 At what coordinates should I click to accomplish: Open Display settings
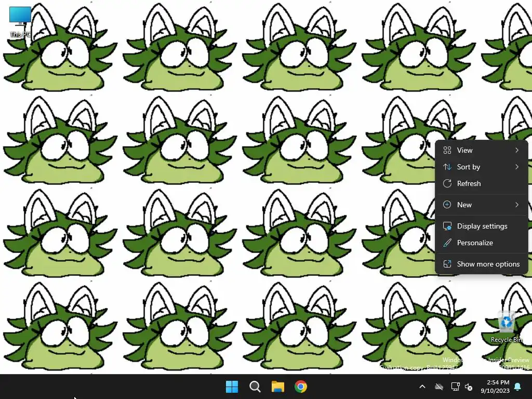482,226
